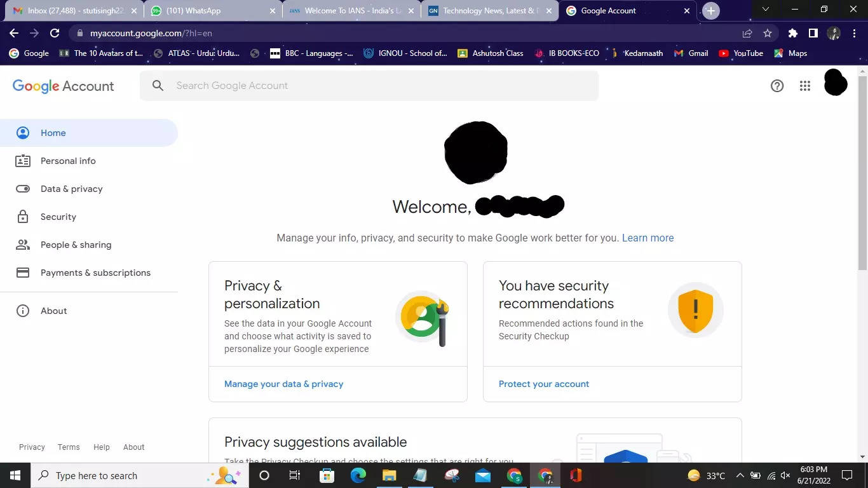The image size is (868, 488).
Task: Switch to the Welcome To IANS tab
Action: [x=351, y=11]
